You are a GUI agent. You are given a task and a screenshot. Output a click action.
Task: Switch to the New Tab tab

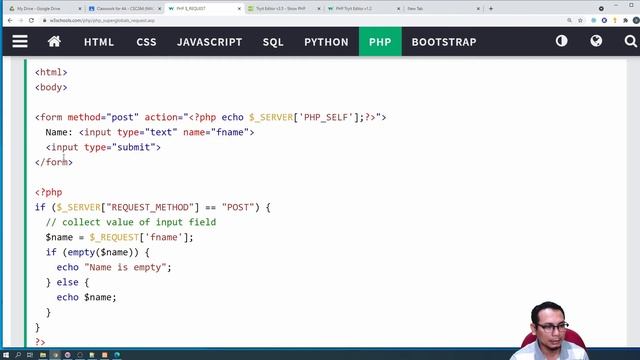(443, 8)
